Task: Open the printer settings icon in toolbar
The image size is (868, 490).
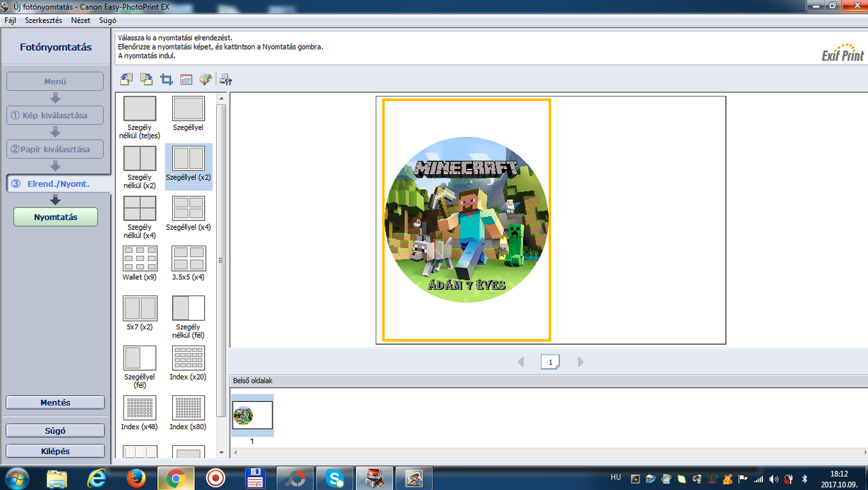Action: tap(226, 80)
